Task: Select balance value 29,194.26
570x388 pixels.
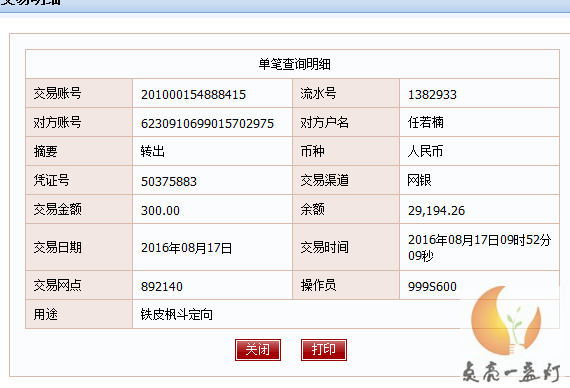Action: (x=436, y=211)
